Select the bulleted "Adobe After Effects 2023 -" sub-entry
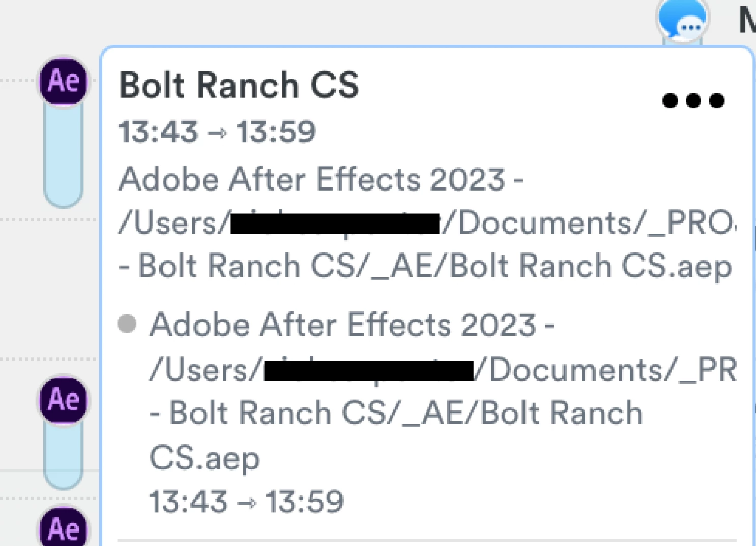Viewport: 756px width, 546px height. click(x=352, y=324)
